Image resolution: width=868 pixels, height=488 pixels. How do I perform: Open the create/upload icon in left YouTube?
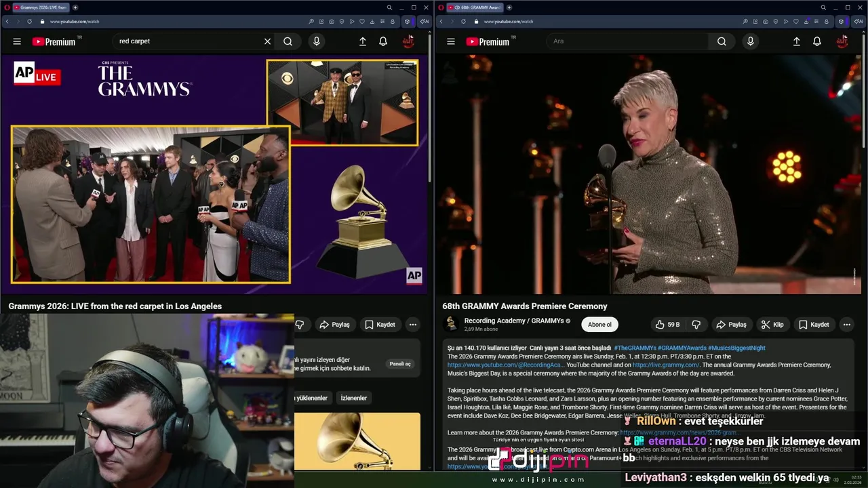click(363, 41)
